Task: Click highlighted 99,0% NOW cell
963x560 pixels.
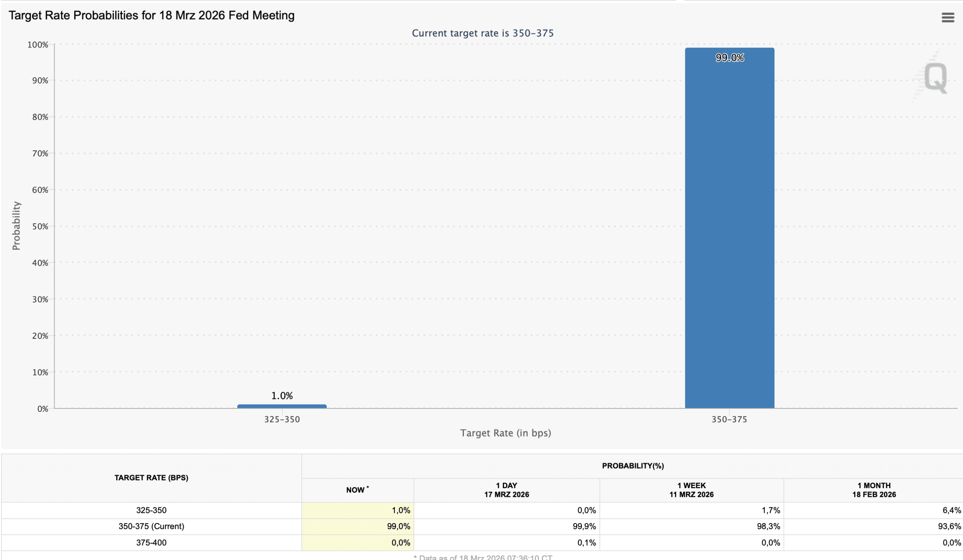Action: click(398, 526)
